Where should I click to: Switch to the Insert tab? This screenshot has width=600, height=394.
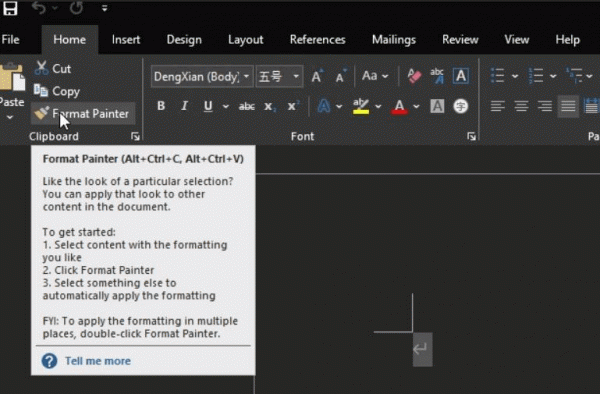126,40
